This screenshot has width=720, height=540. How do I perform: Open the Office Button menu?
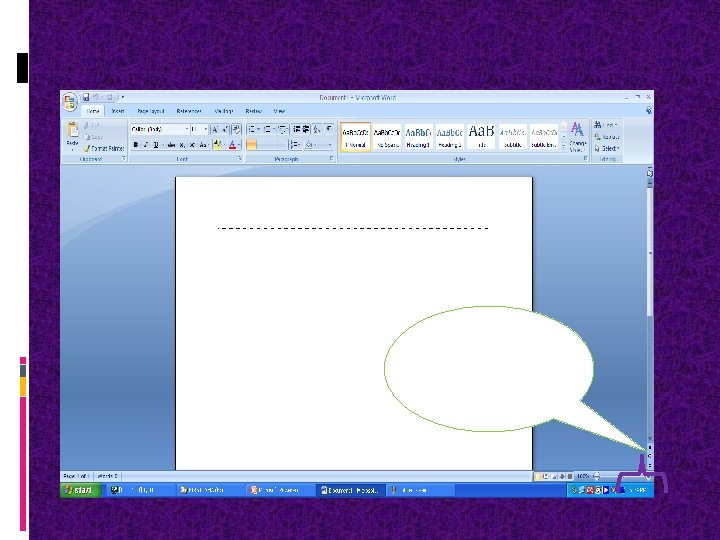[70, 101]
